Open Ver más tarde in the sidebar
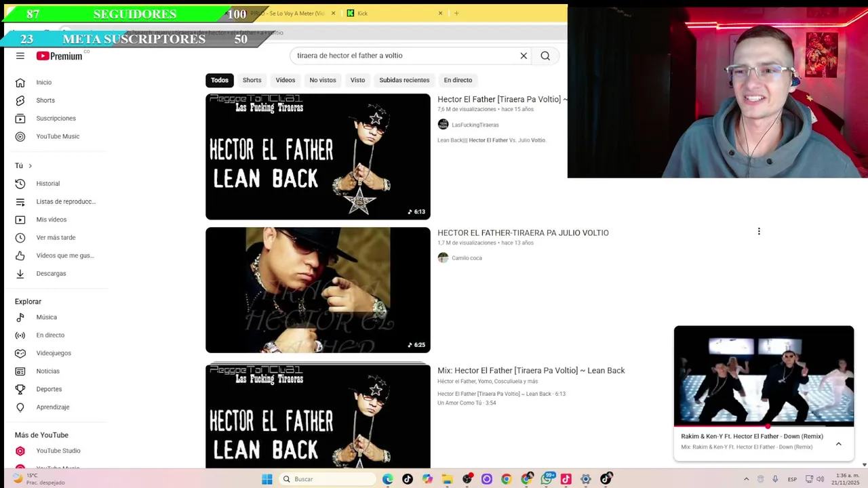 [56, 237]
